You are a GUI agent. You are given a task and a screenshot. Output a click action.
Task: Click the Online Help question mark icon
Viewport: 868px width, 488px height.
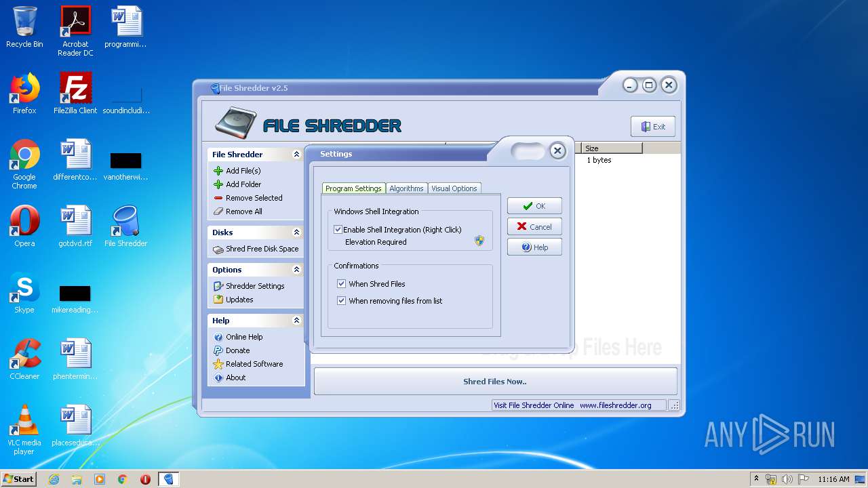(218, 337)
